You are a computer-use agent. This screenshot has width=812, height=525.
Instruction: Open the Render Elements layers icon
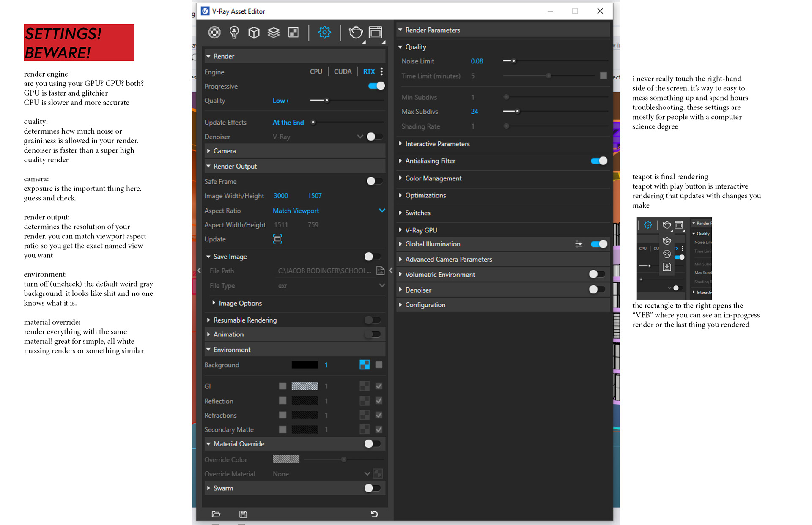pos(274,33)
